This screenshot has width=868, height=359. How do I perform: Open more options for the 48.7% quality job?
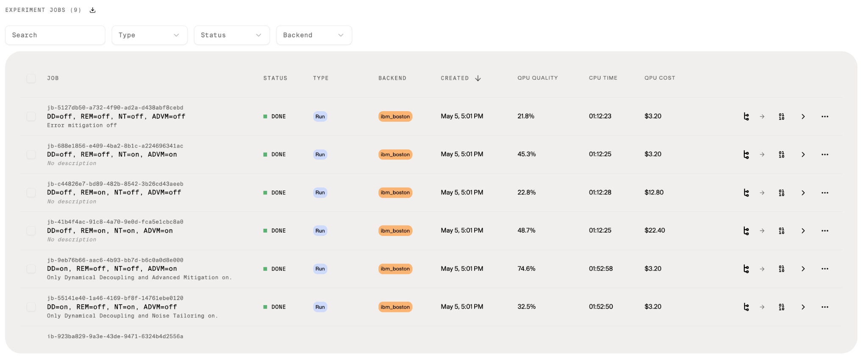coord(825,231)
